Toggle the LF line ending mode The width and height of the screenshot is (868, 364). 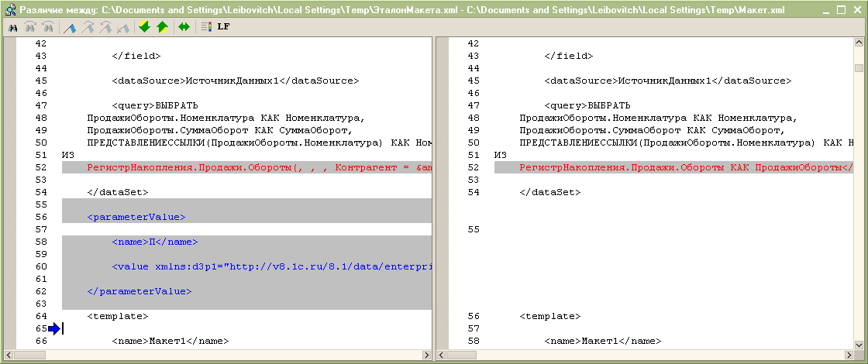(x=223, y=27)
